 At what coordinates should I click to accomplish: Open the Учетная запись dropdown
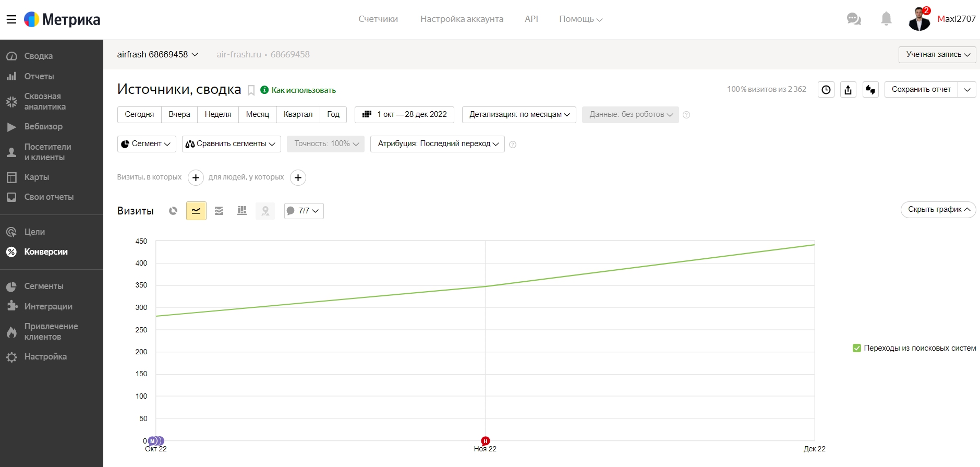click(x=937, y=54)
